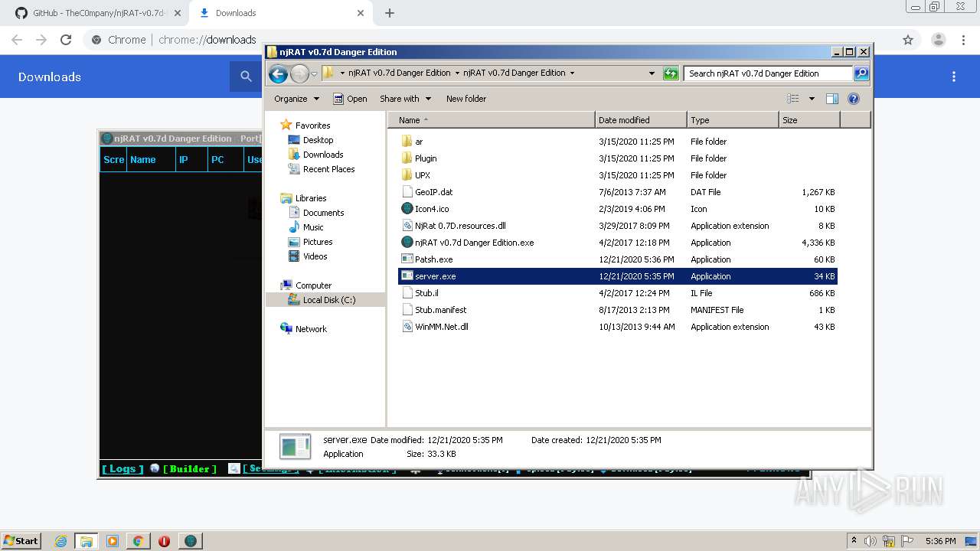
Task: Toggle the preview pane icon in Explorer
Action: click(x=832, y=99)
